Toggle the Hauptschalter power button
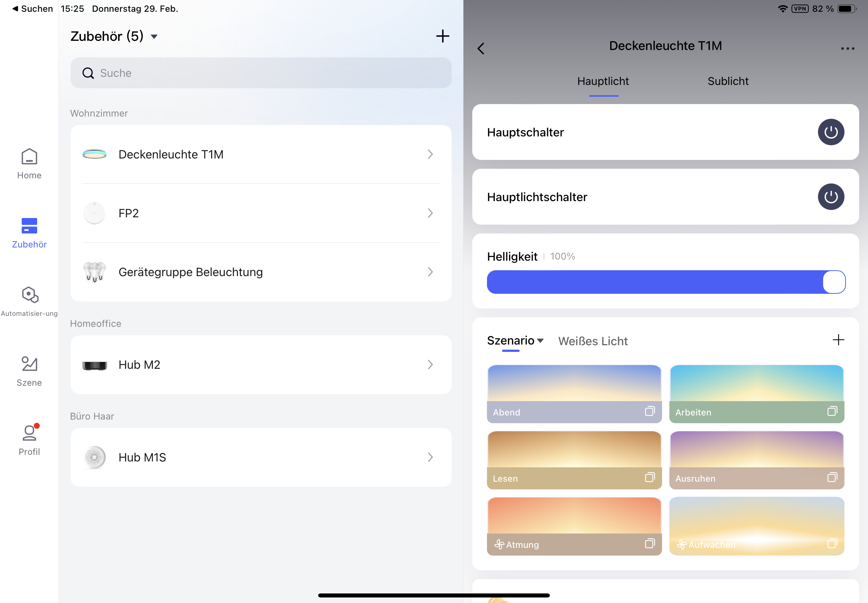The image size is (868, 603). coord(830,132)
